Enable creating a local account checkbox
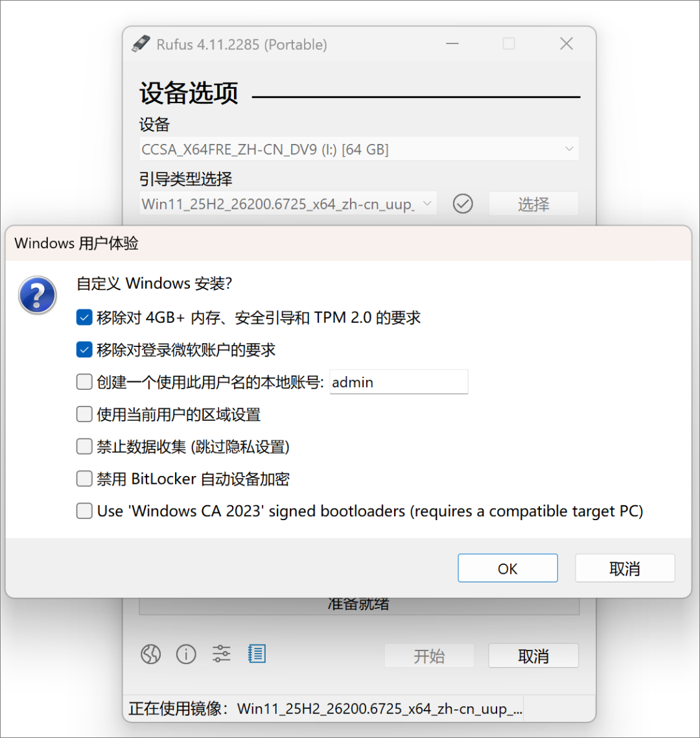 [84, 382]
